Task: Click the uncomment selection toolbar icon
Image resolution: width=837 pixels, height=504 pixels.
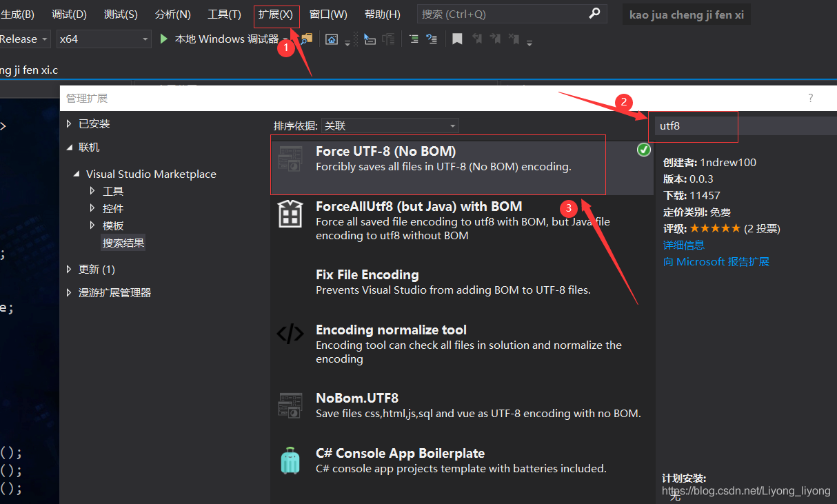Action: pyautogui.click(x=432, y=39)
